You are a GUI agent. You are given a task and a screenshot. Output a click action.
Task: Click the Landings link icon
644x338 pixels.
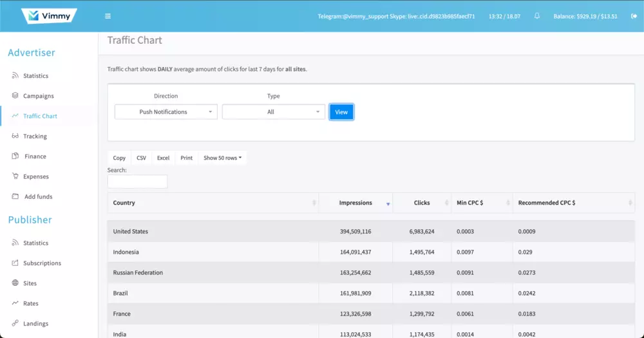coord(15,323)
